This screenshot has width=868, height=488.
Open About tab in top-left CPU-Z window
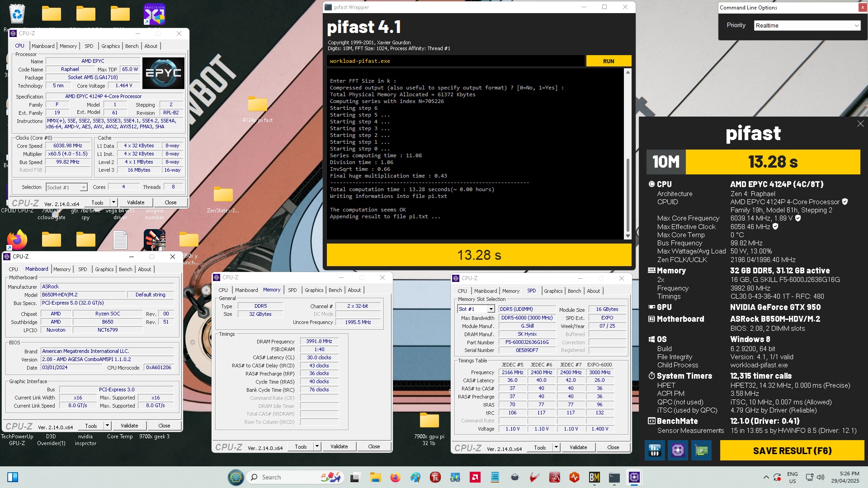(x=151, y=46)
